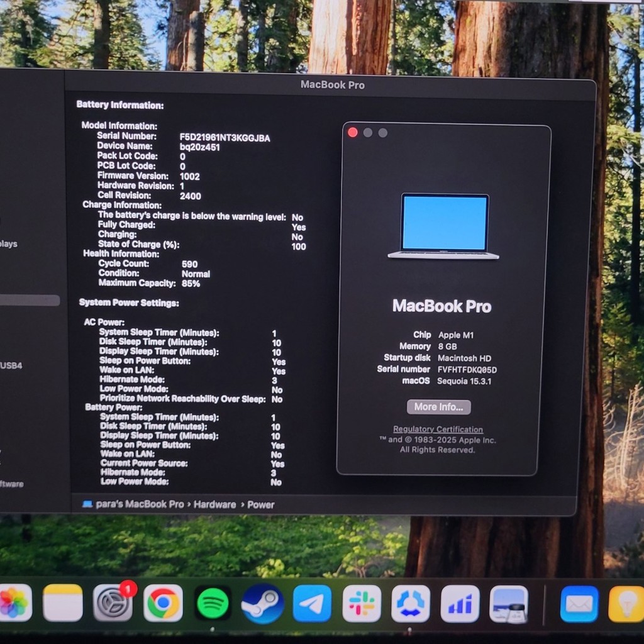Select USB4 item in sidebar
The width and height of the screenshot is (644, 644).
pyautogui.click(x=11, y=365)
